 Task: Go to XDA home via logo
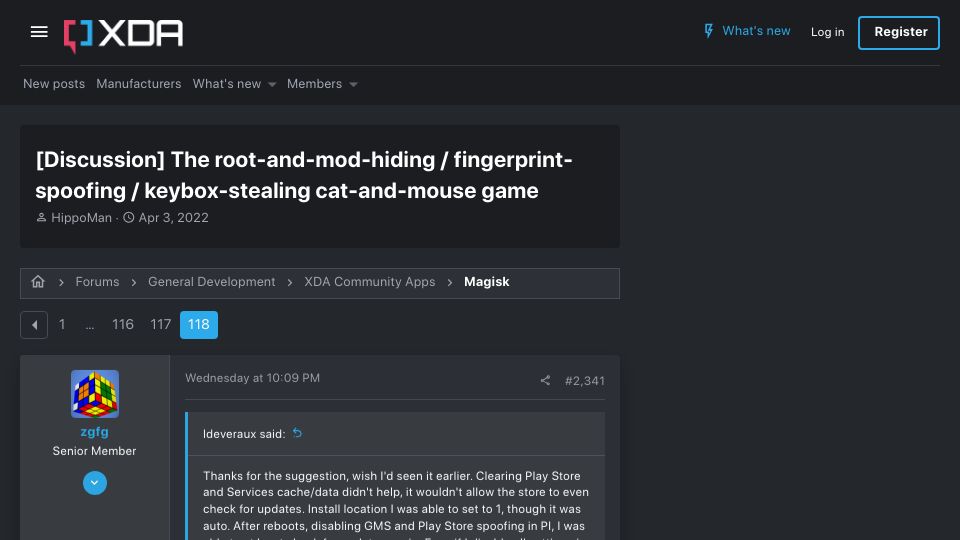(123, 36)
